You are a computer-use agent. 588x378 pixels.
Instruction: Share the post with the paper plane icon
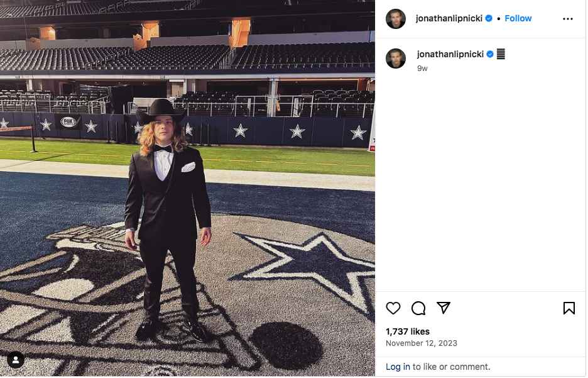tap(444, 308)
